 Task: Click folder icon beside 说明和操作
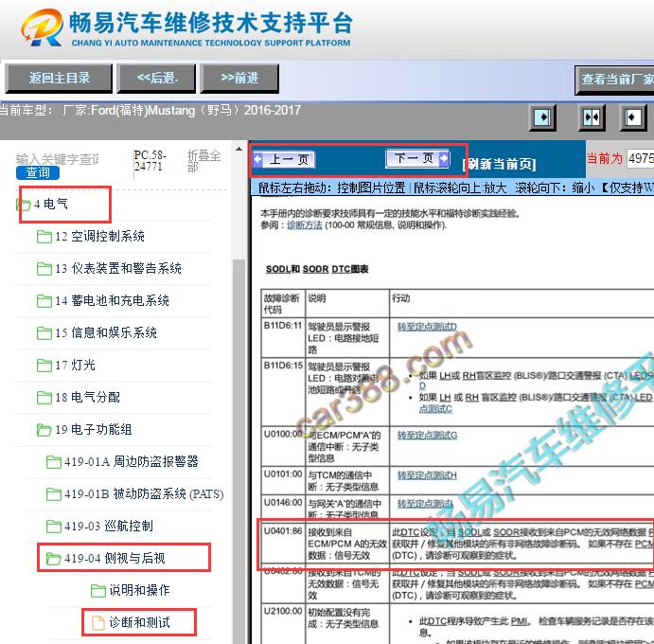[98, 591]
